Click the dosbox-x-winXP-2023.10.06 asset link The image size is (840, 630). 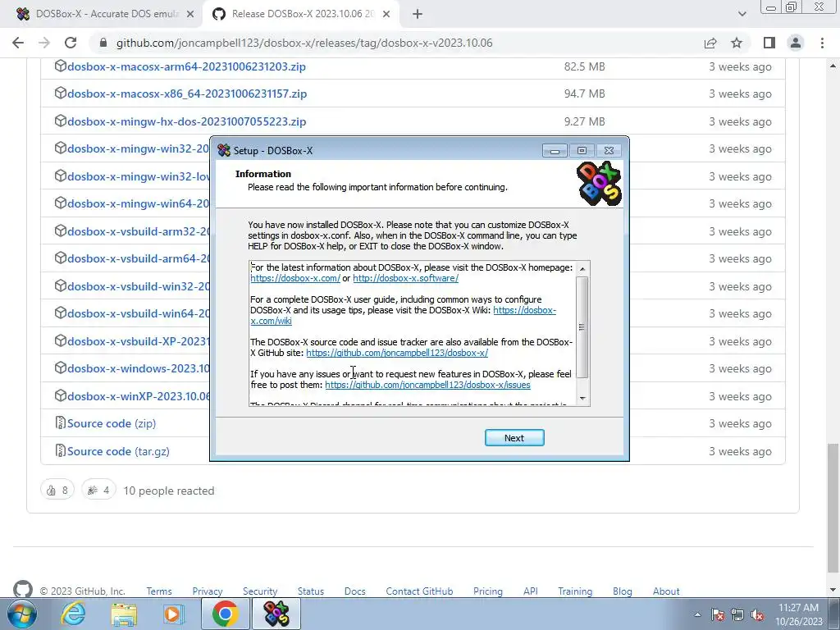tap(138, 396)
